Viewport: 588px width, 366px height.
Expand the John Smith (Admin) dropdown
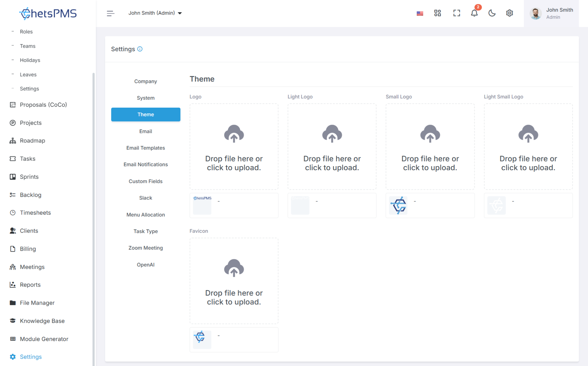tap(155, 13)
